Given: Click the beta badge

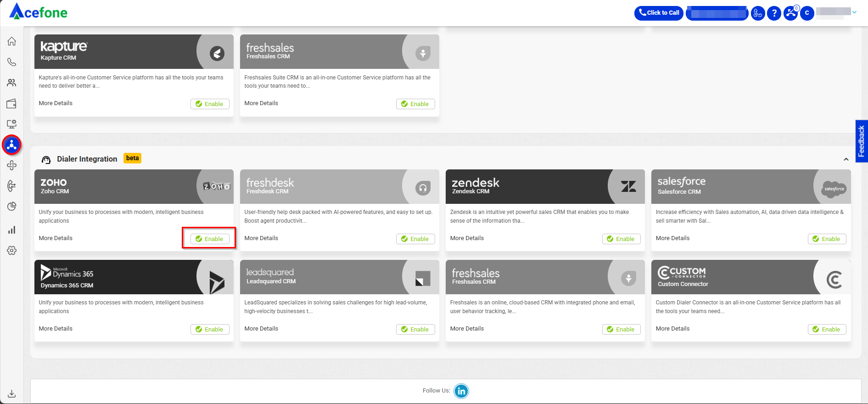Looking at the screenshot, I should 132,158.
